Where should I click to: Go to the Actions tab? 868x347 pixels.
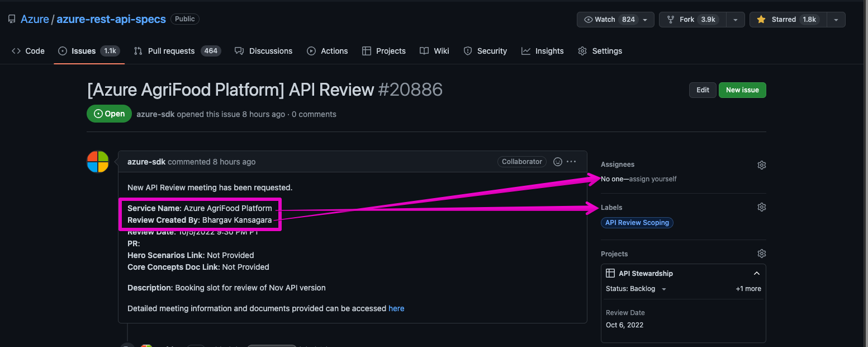(328, 51)
